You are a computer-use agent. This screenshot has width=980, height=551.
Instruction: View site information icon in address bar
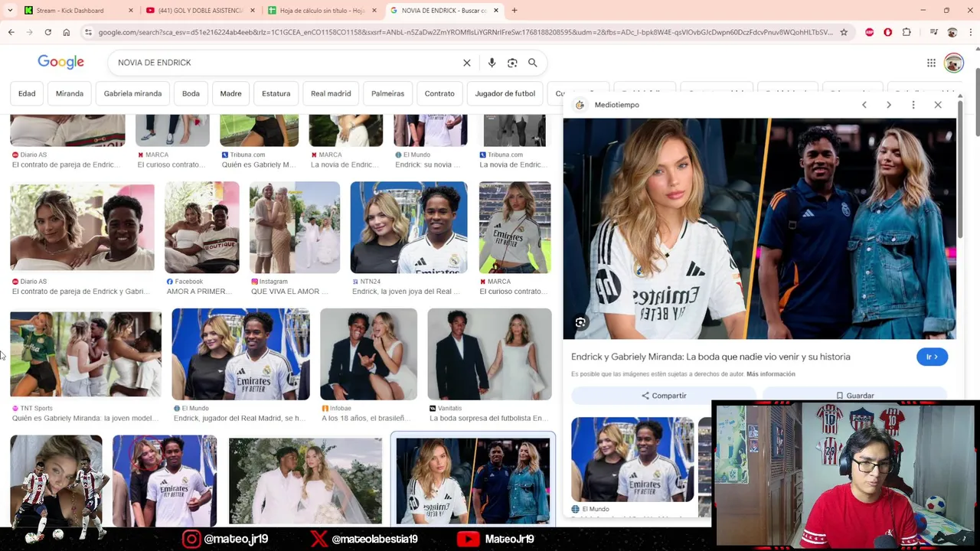(88, 32)
